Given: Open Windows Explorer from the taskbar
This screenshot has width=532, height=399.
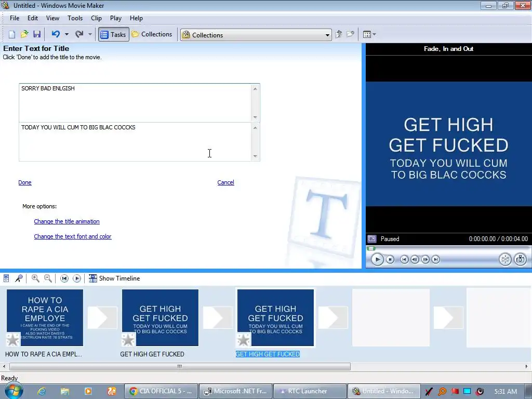Looking at the screenshot, I should [x=65, y=391].
